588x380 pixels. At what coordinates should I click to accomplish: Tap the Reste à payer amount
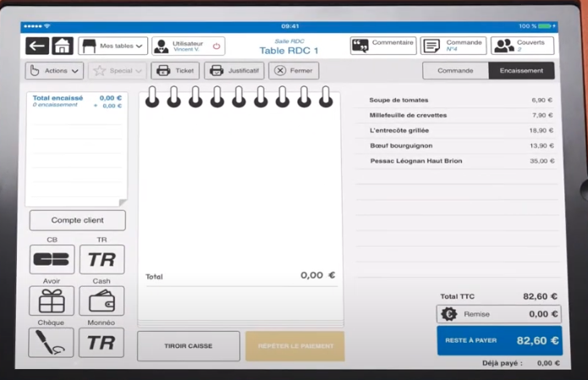tap(498, 340)
